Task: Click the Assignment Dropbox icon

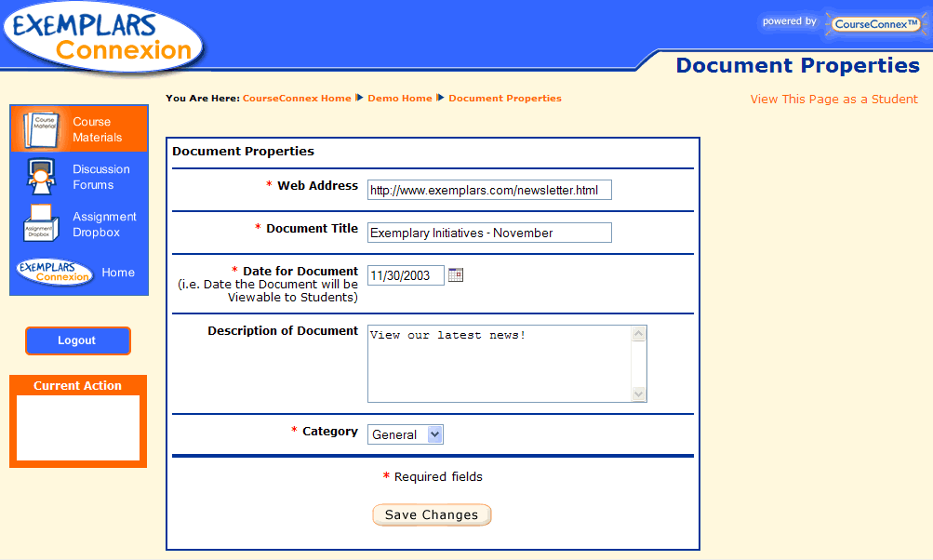Action: [40, 224]
